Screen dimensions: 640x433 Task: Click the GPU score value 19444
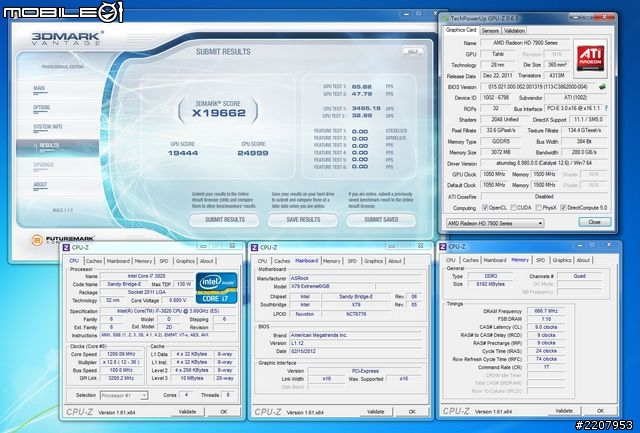point(183,153)
